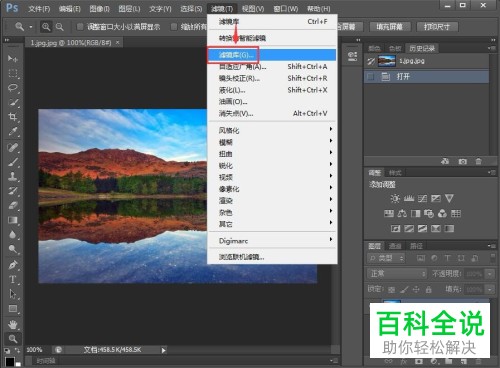Open the 正常 blend mode dropdown

pyautogui.click(x=397, y=274)
